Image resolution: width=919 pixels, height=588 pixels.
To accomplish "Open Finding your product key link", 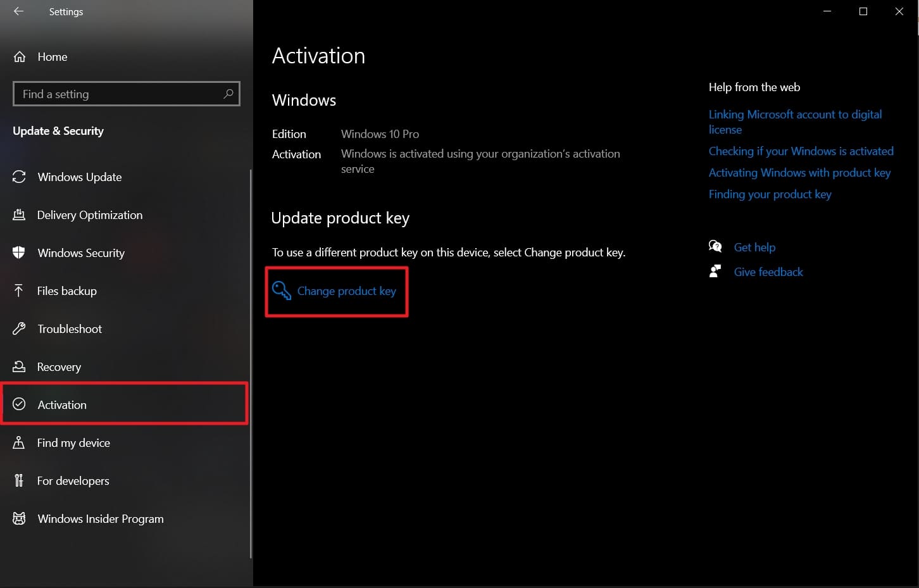I will pos(770,194).
